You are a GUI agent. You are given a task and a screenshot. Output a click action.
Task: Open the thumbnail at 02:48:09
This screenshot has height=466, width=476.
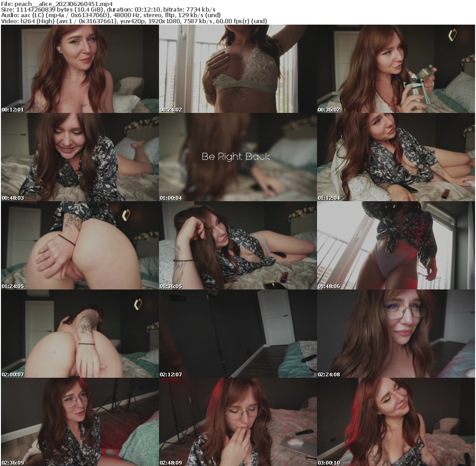(238, 422)
